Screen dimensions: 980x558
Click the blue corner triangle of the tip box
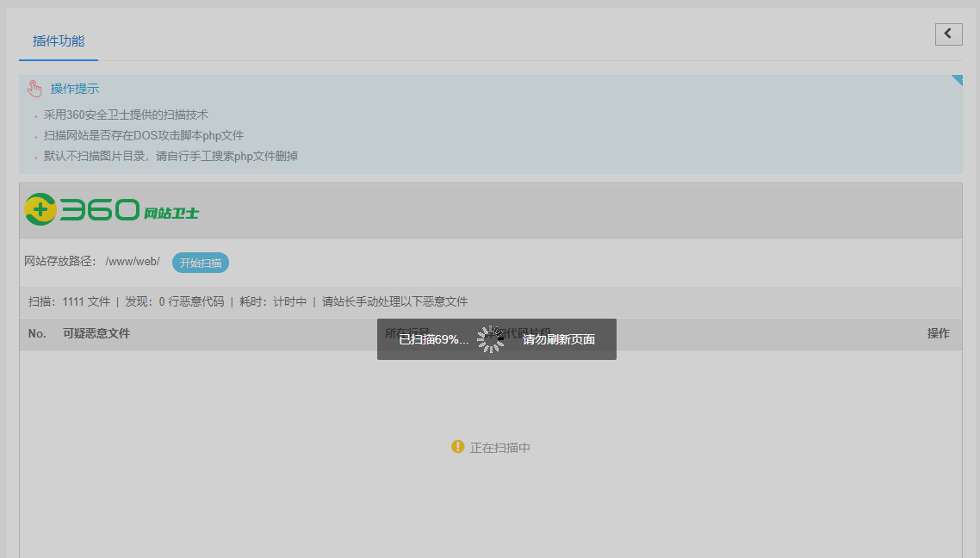click(x=958, y=79)
